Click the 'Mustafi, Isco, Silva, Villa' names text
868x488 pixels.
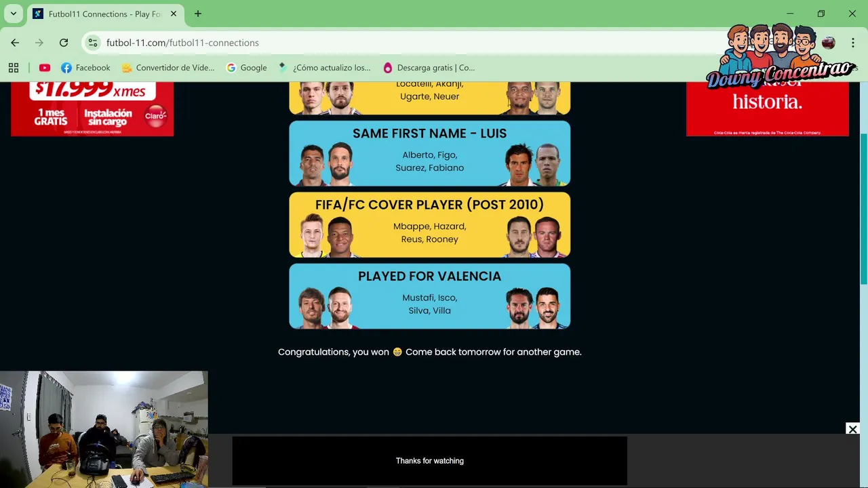pyautogui.click(x=429, y=304)
